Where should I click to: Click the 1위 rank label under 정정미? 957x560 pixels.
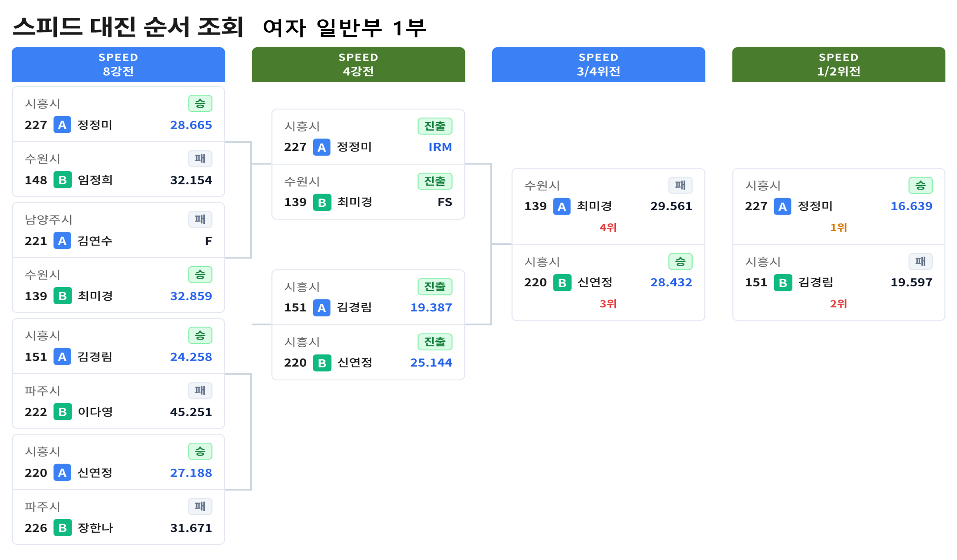(838, 227)
